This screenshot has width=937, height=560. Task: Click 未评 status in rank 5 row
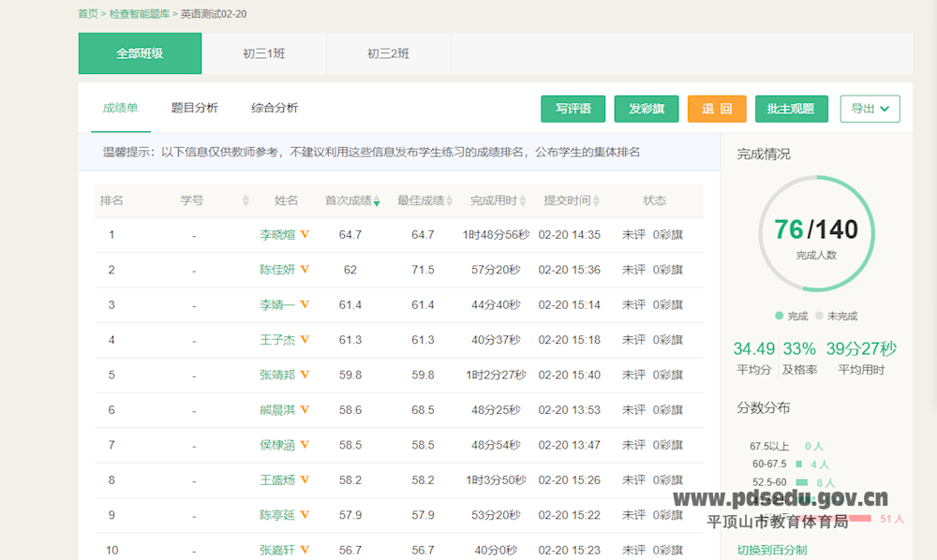tap(633, 375)
